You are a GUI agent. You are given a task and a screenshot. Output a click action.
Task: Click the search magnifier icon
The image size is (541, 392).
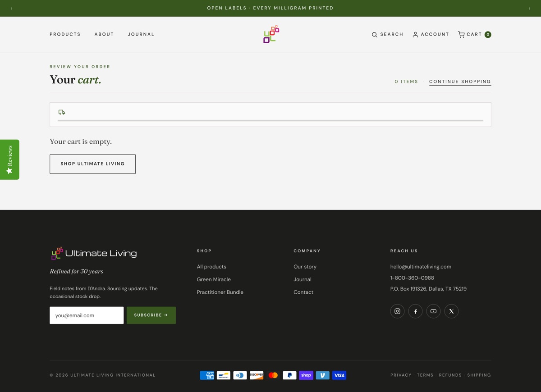(x=374, y=35)
